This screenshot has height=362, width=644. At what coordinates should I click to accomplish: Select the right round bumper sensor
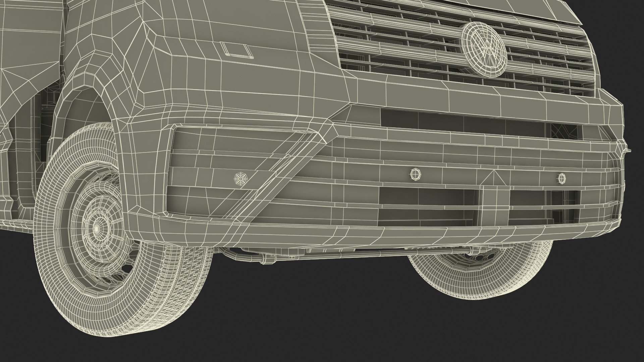(x=561, y=178)
